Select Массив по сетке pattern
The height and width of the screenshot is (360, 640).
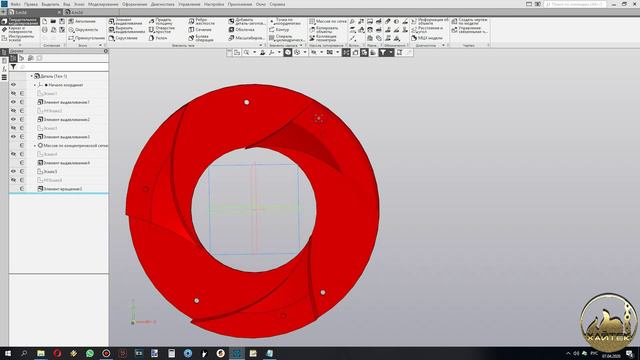327,21
